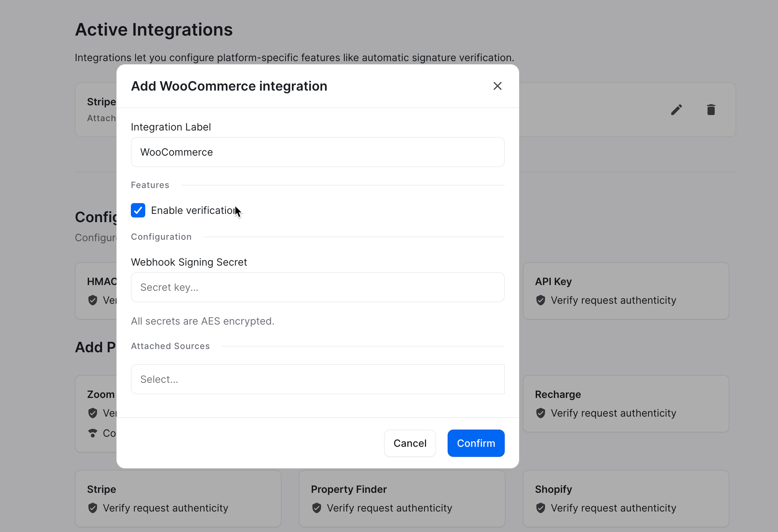
Task: Click the wifi-style icon on Zoom card
Action: click(93, 433)
